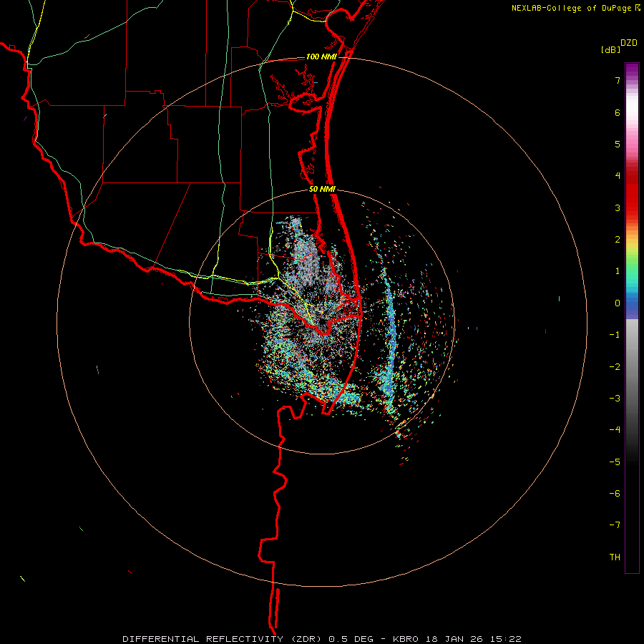This screenshot has width=644, height=644.
Task: Click the 7 dB value on the color scale
Action: coord(618,80)
